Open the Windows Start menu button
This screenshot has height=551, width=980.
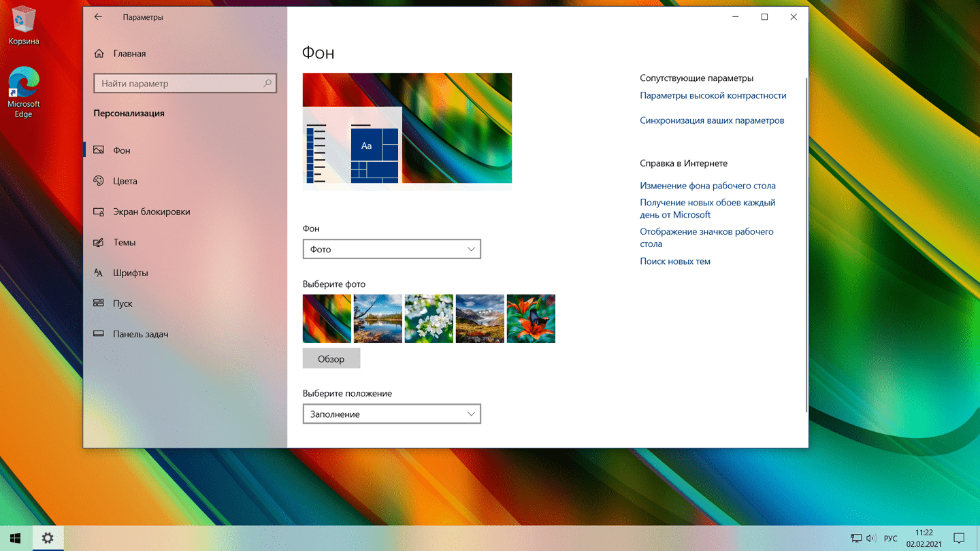15,538
